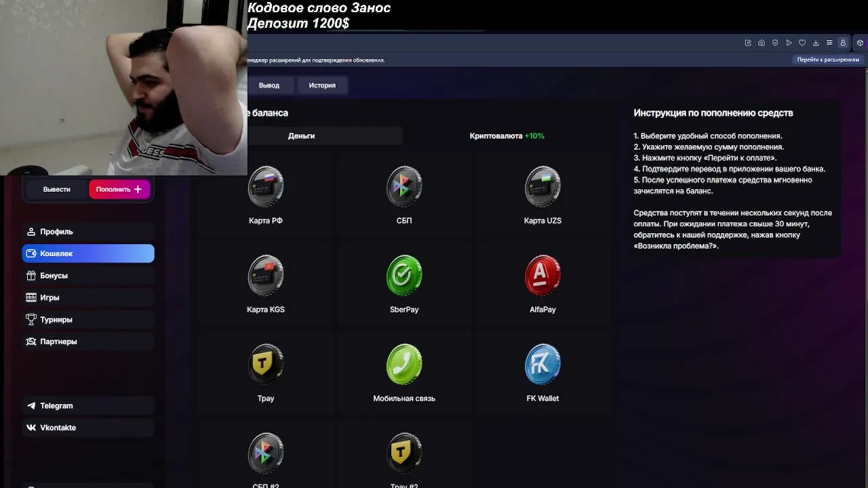Open the browser downloads icon
The height and width of the screenshot is (488, 868).
[816, 43]
